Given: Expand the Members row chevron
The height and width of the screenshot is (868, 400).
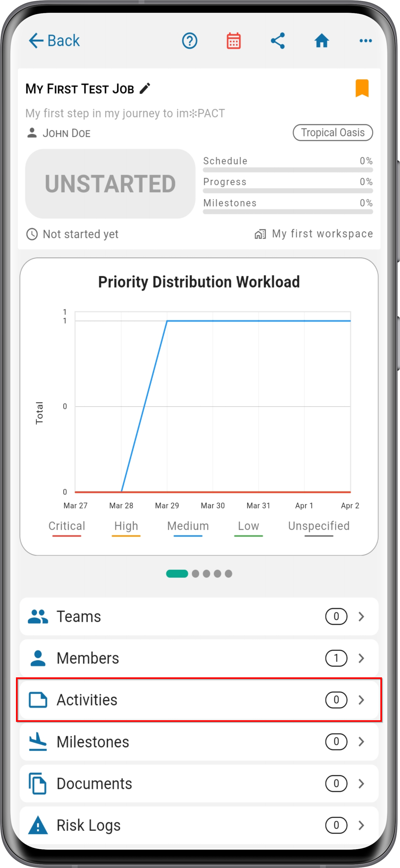Looking at the screenshot, I should coord(361,658).
